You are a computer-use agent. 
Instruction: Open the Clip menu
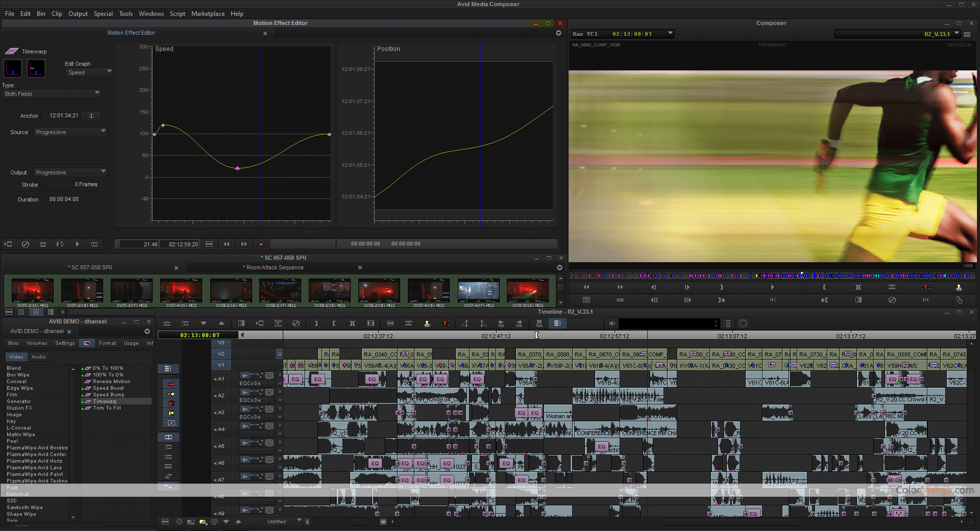click(57, 14)
